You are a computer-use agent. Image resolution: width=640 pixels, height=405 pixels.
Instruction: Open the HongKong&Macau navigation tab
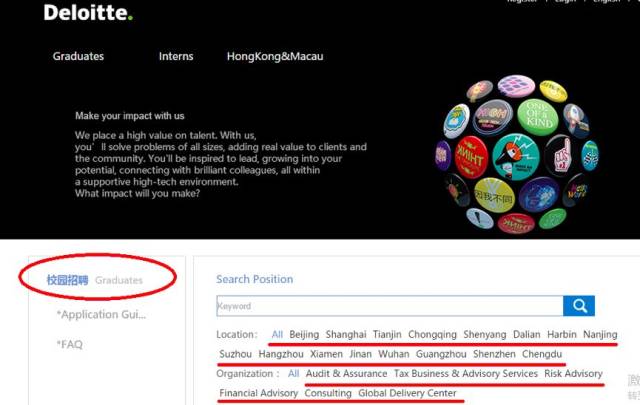pyautogui.click(x=275, y=56)
